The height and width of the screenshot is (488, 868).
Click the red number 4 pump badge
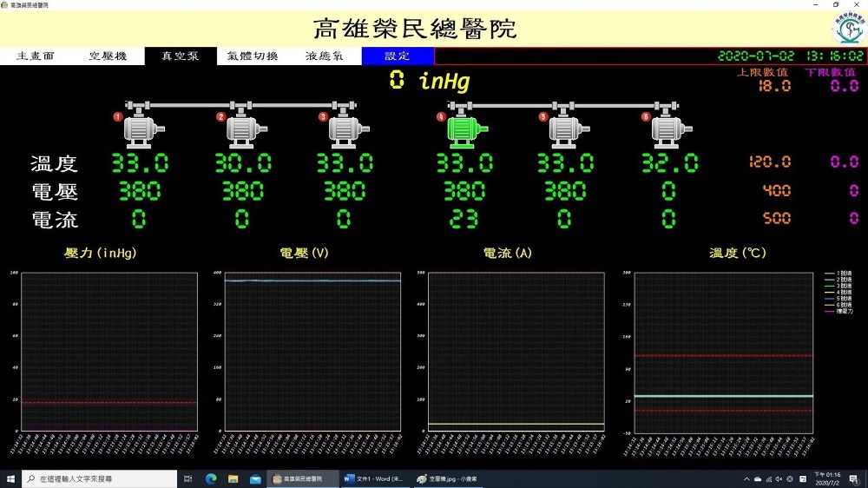(x=441, y=117)
